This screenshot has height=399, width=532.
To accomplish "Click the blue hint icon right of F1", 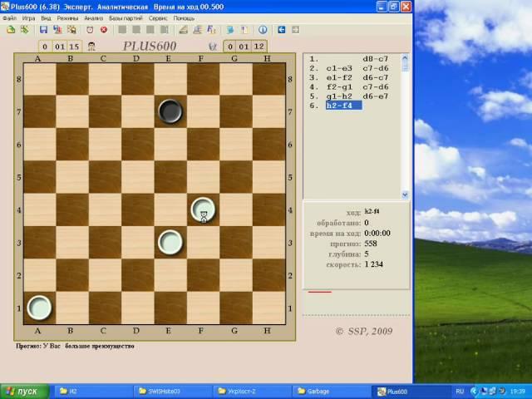I will 230,30.
